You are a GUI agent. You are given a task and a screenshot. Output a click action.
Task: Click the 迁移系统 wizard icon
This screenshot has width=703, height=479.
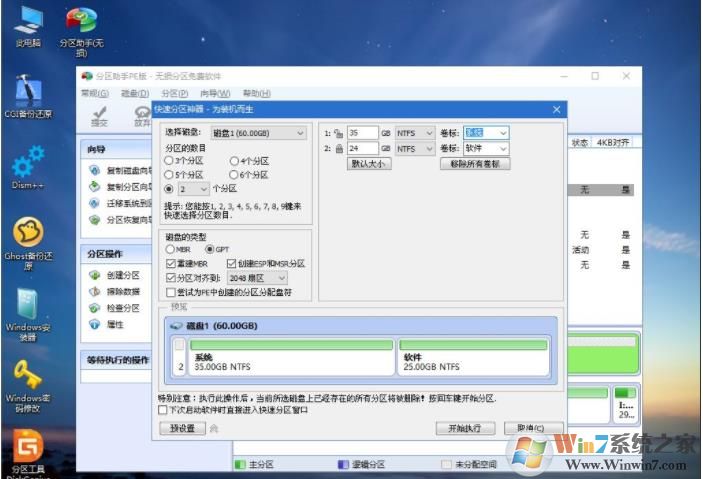click(94, 203)
